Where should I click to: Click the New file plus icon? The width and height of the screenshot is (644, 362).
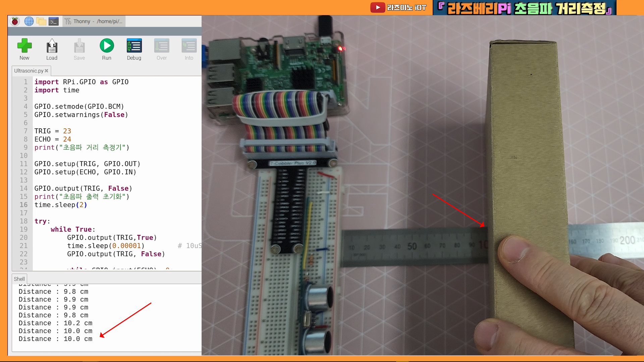24,46
